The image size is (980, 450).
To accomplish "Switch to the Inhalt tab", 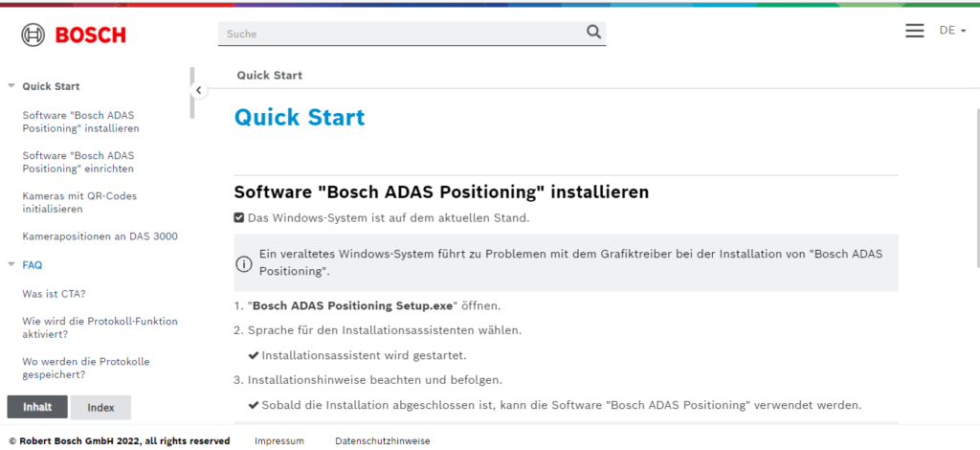I will 37,407.
